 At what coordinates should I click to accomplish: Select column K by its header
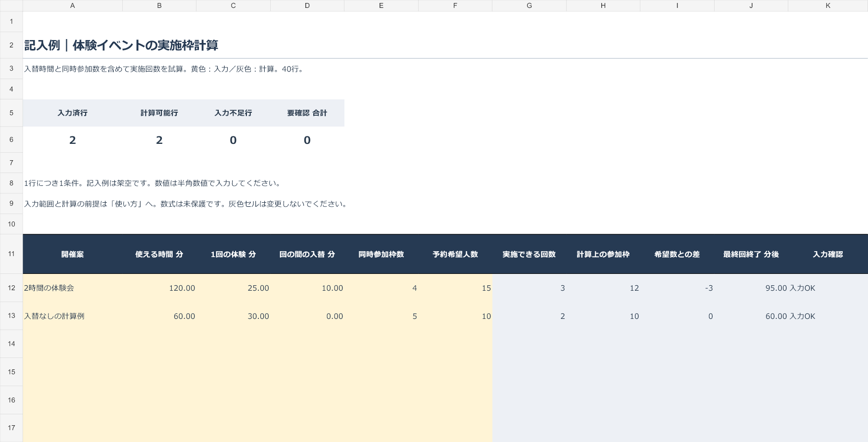828,5
